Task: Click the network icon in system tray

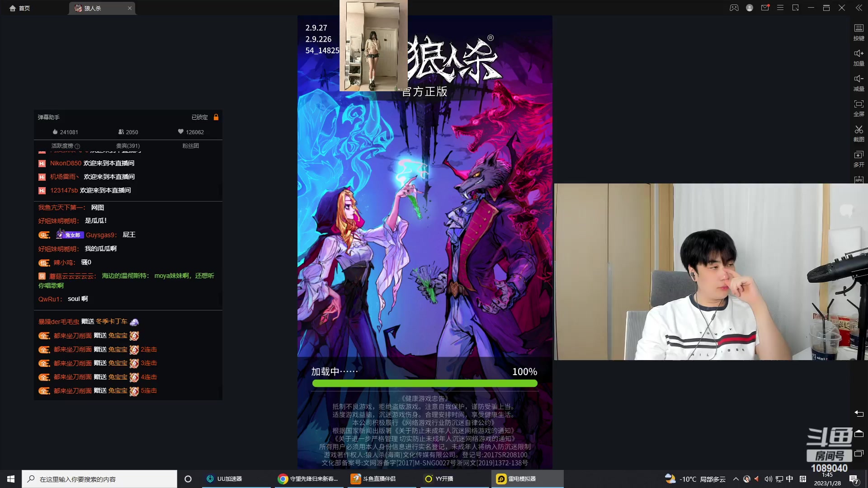Action: pos(779,479)
